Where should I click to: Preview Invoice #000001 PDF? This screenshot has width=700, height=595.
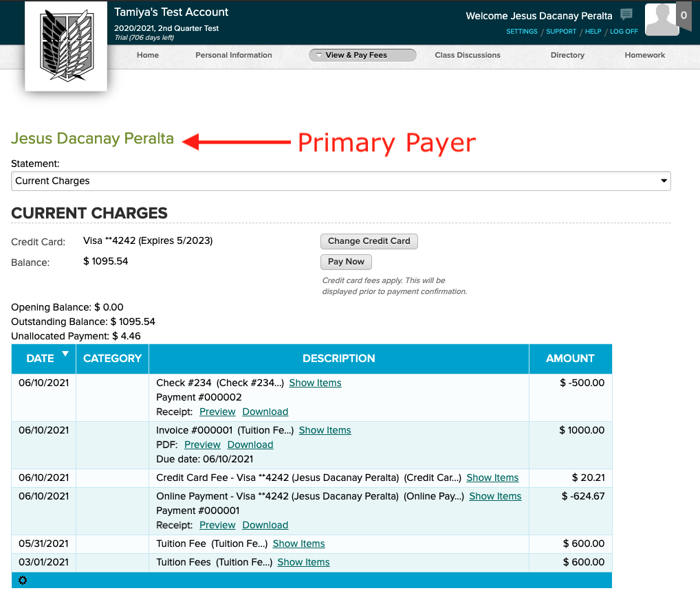[x=202, y=445]
